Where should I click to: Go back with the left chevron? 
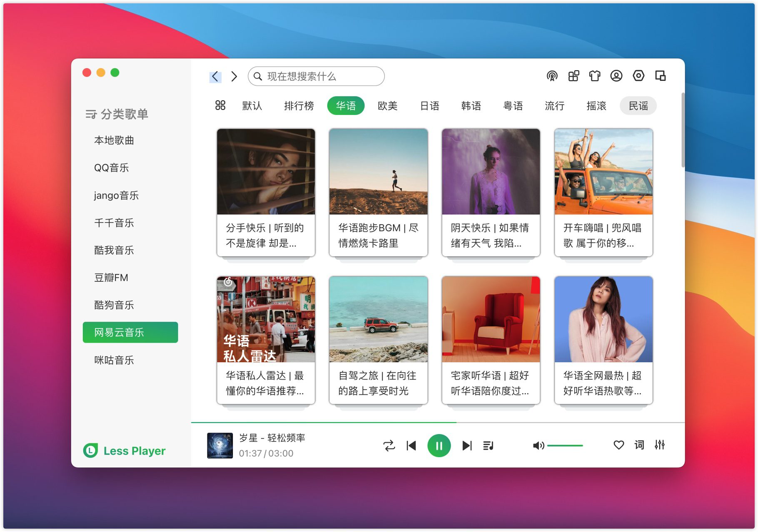click(x=215, y=77)
